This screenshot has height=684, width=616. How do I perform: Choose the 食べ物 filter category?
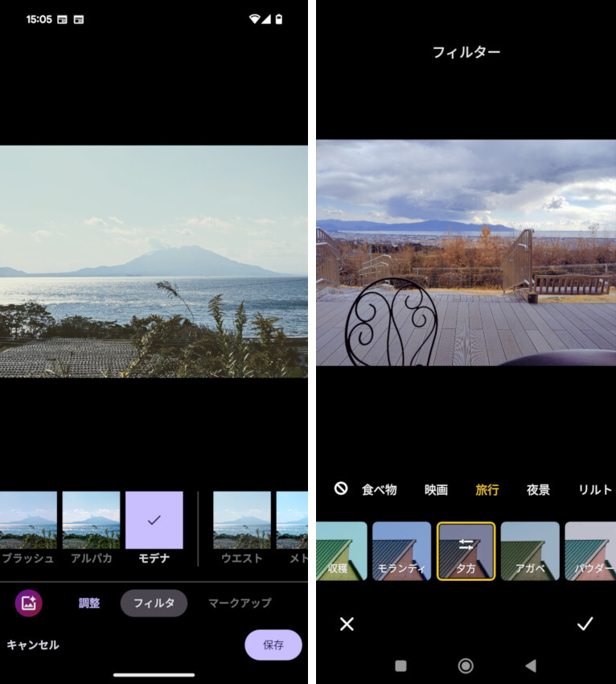pyautogui.click(x=379, y=489)
